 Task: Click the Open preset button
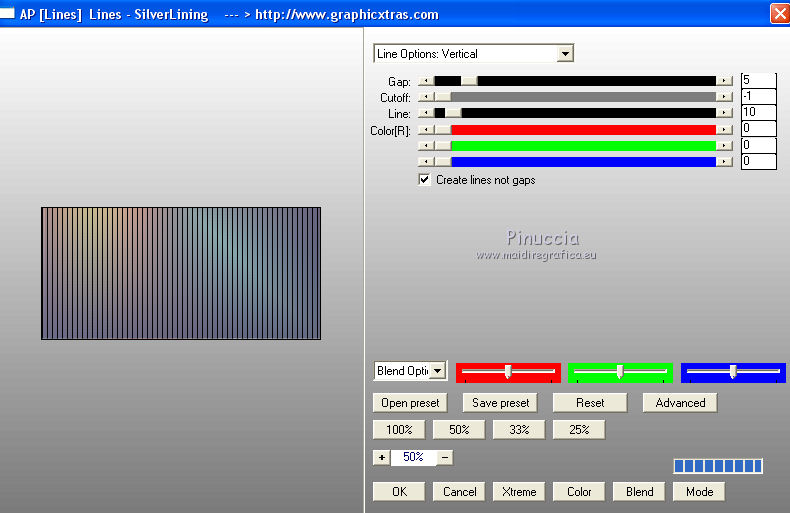tap(410, 403)
